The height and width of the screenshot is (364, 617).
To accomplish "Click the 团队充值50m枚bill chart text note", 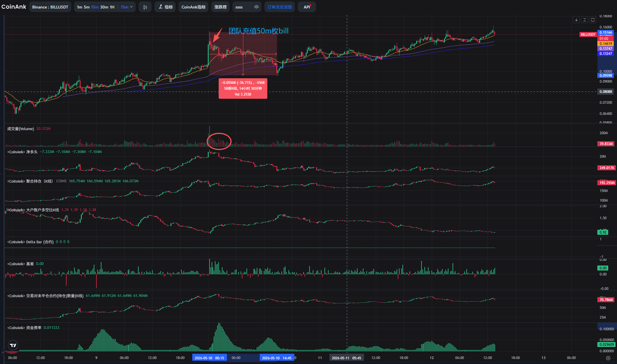I will pyautogui.click(x=259, y=31).
